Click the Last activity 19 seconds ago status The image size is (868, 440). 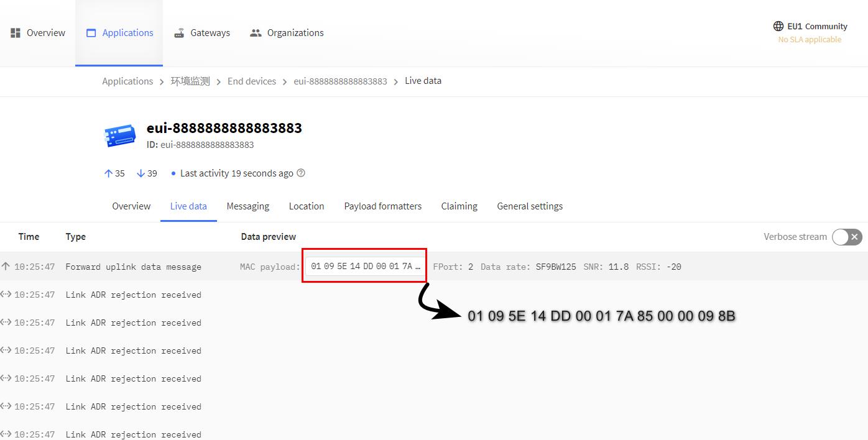(x=236, y=173)
